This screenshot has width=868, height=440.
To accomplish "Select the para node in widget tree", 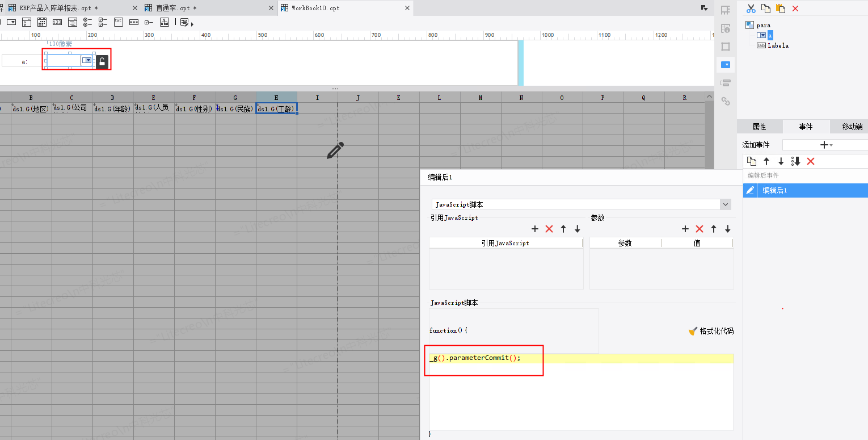I will click(763, 25).
